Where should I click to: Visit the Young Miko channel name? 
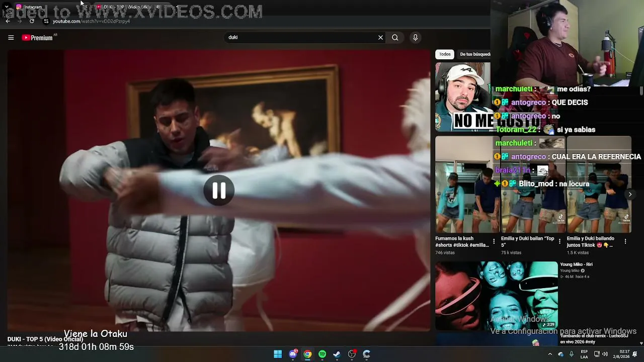[x=570, y=270]
